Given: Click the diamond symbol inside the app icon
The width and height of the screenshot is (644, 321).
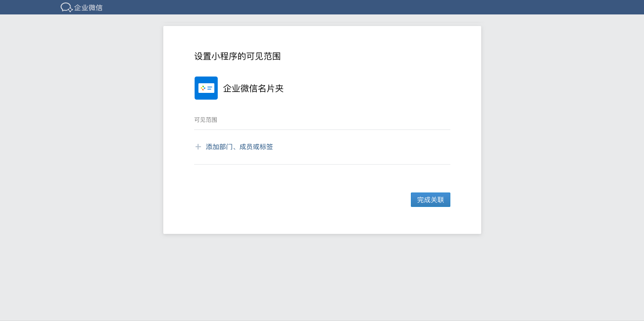Looking at the screenshot, I should pos(202,87).
